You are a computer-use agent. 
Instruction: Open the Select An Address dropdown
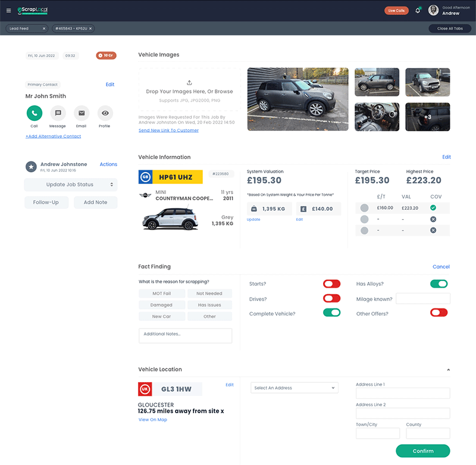295,388
